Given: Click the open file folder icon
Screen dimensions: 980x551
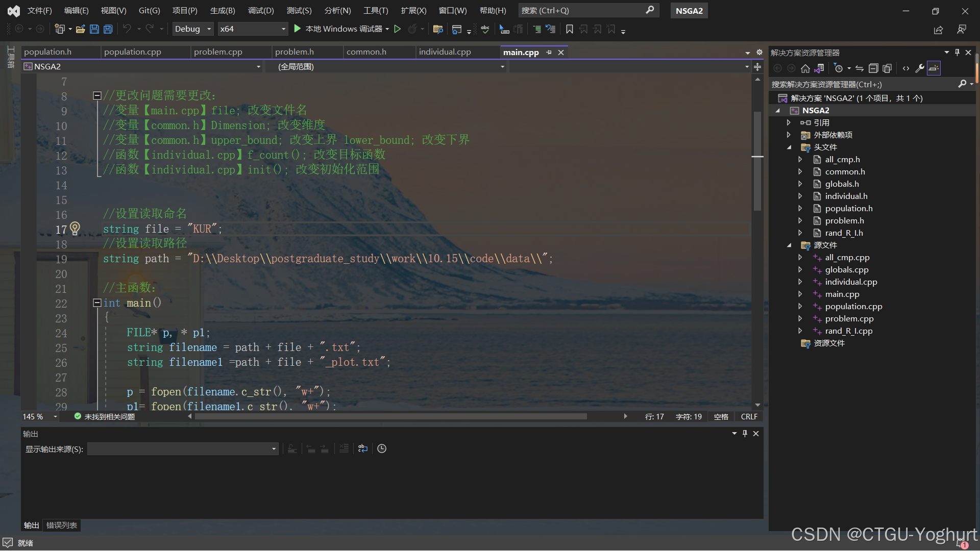Looking at the screenshot, I should click(x=80, y=29).
